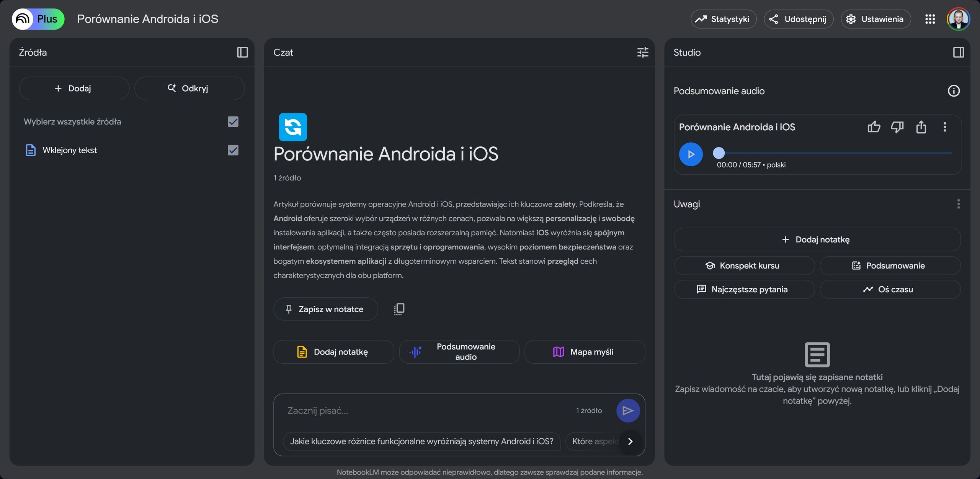This screenshot has width=980, height=479.
Task: Click the '1 źródło' text under heading
Action: pyautogui.click(x=287, y=178)
